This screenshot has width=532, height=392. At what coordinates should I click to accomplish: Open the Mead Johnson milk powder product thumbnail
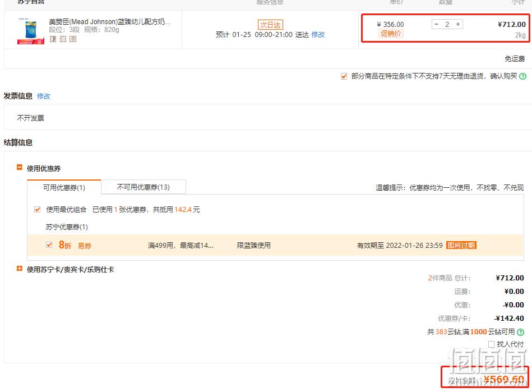click(x=30, y=30)
